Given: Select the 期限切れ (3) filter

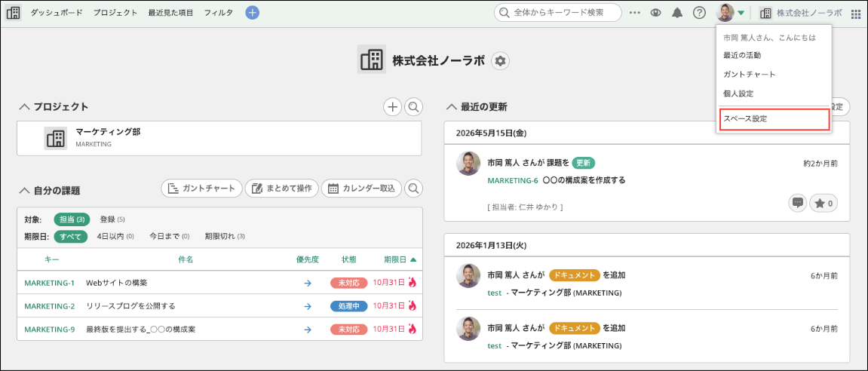Looking at the screenshot, I should pyautogui.click(x=225, y=237).
